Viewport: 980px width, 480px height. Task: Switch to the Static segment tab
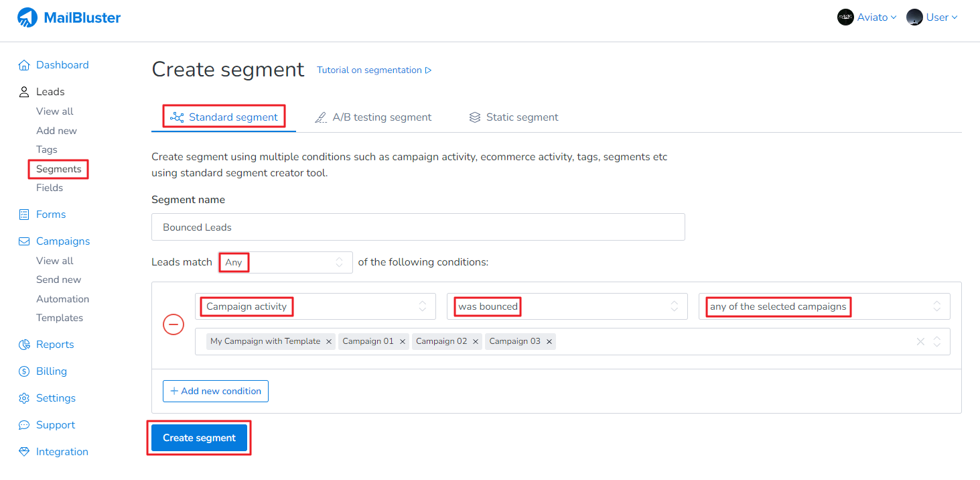point(513,117)
